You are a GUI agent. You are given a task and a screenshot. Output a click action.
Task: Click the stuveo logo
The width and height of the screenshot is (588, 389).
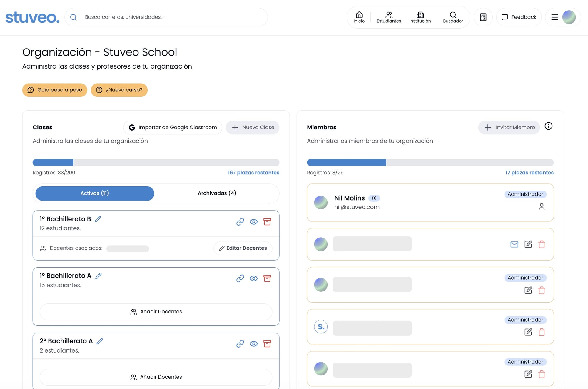tap(32, 17)
